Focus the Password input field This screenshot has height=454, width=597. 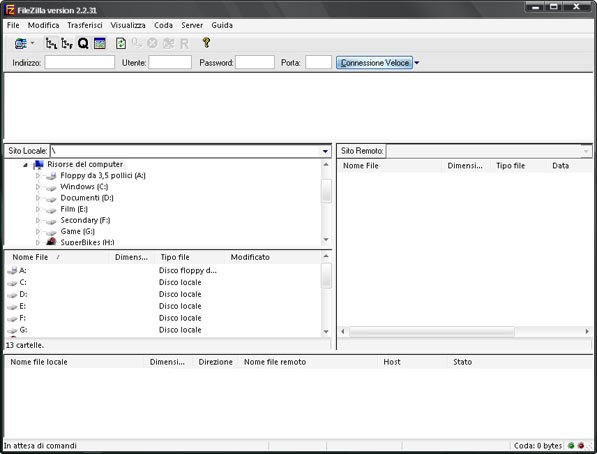tap(255, 62)
